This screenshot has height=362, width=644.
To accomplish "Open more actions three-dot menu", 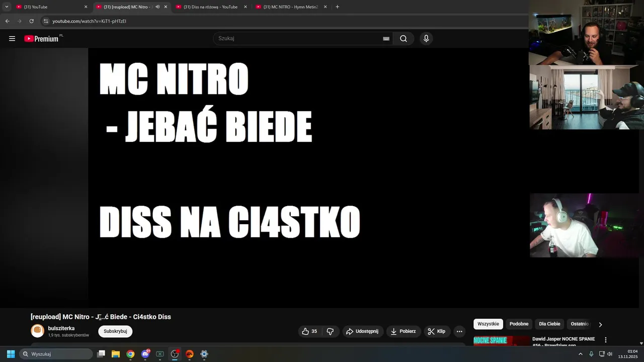I will pos(459,331).
